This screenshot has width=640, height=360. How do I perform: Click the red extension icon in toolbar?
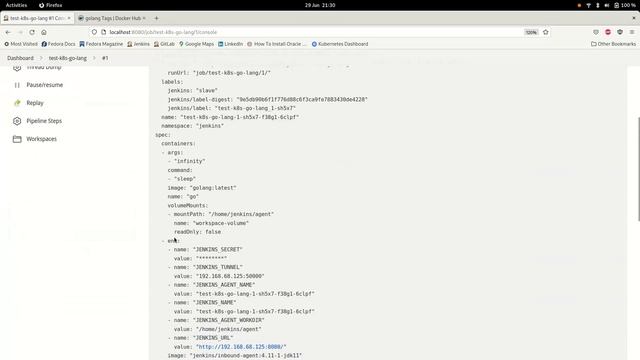[608, 32]
